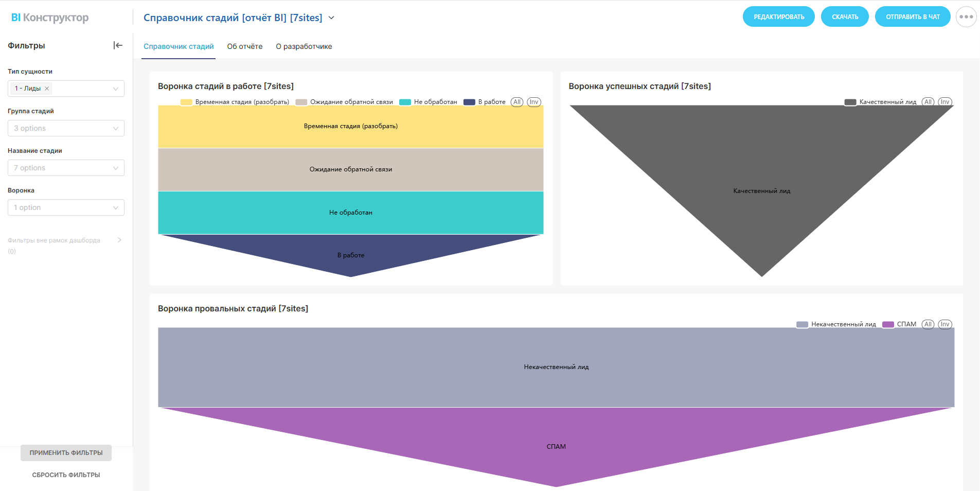
Task: Click the yellow 'Временная стадия' legend swatch
Action: pyautogui.click(x=186, y=102)
